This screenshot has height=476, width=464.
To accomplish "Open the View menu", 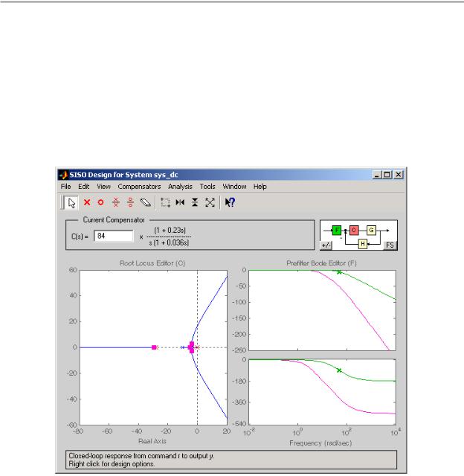I will [104, 187].
